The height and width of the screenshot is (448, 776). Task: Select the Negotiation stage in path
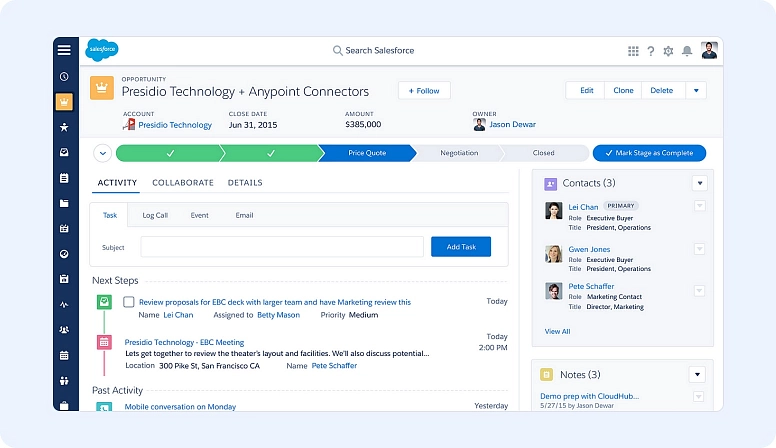click(x=459, y=153)
